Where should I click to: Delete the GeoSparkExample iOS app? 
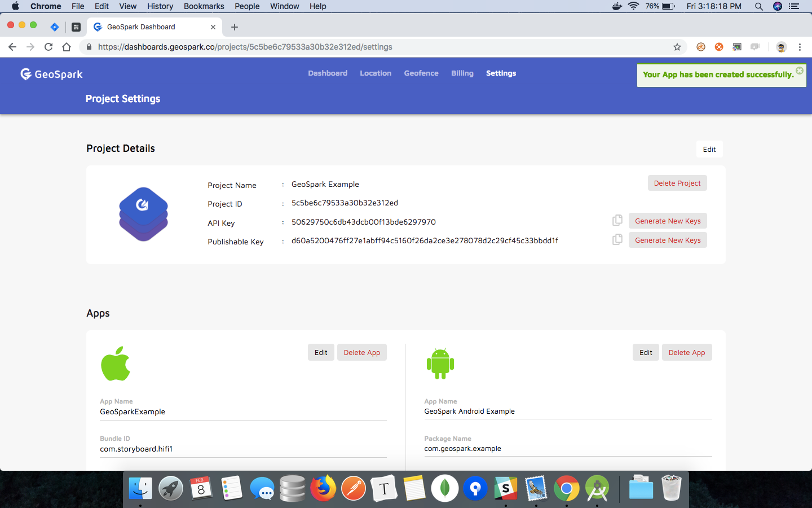(362, 352)
